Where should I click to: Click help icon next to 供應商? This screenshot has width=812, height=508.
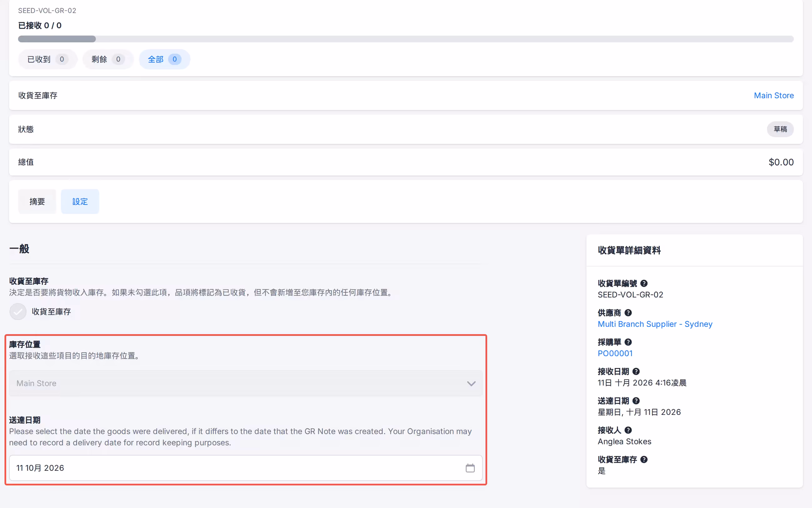[x=628, y=313]
